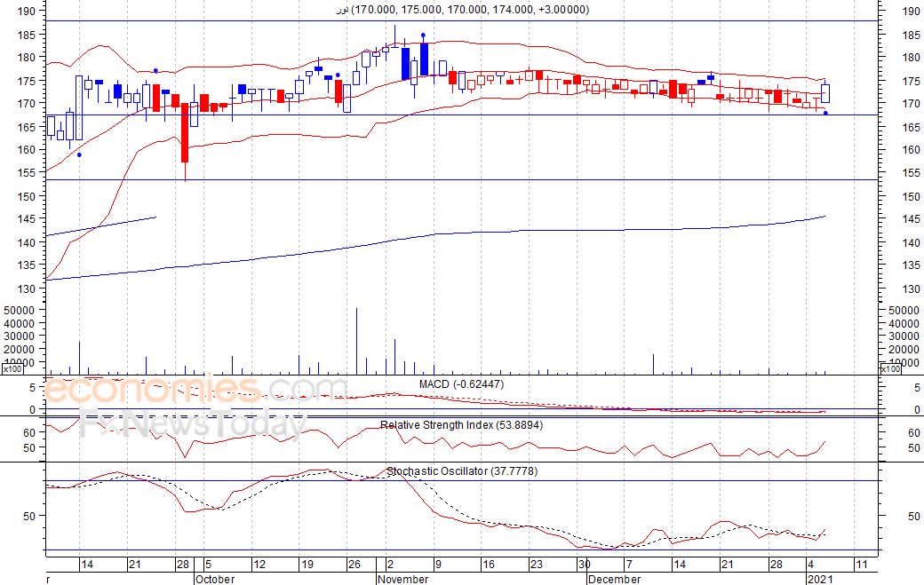Click MACD level 5 on the right axis
The width and height of the screenshot is (924, 585).
coord(917,388)
